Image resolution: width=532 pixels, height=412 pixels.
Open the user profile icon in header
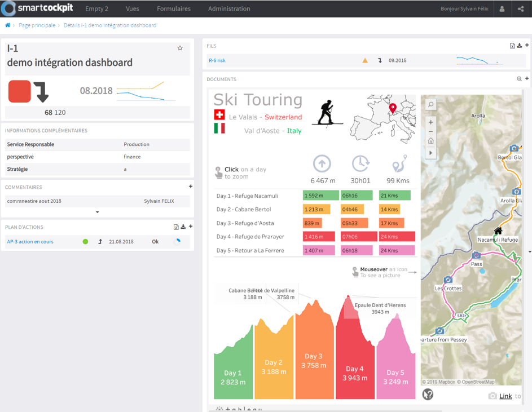[x=502, y=9]
